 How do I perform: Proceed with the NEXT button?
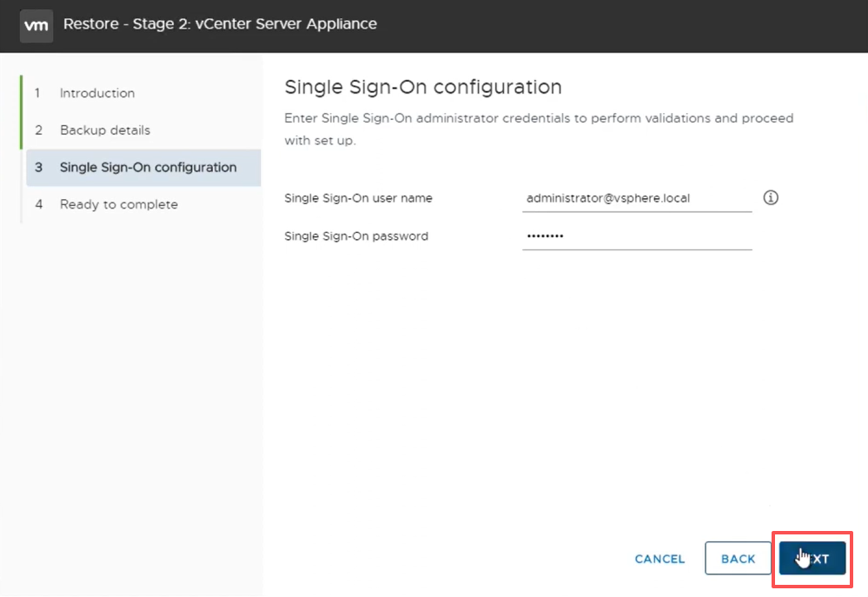pos(812,558)
